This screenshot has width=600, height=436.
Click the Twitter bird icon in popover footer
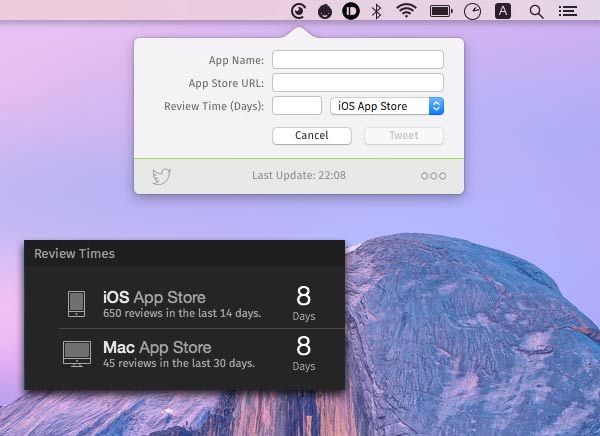(x=161, y=176)
